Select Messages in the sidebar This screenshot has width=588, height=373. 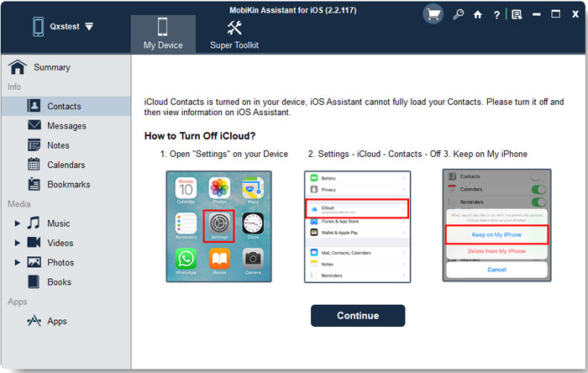66,125
